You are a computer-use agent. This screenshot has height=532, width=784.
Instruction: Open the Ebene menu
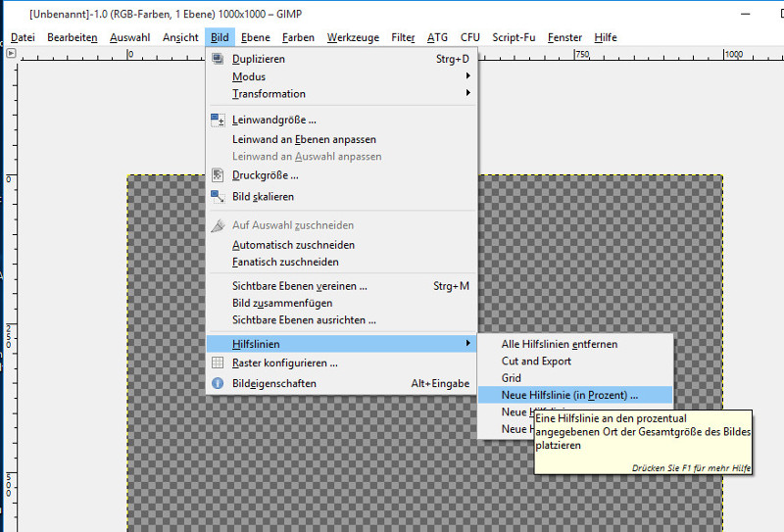pos(256,37)
